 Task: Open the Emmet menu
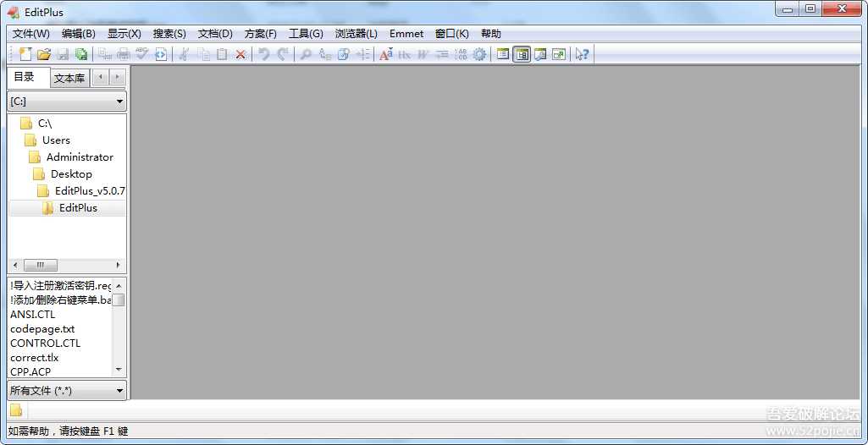click(x=406, y=34)
